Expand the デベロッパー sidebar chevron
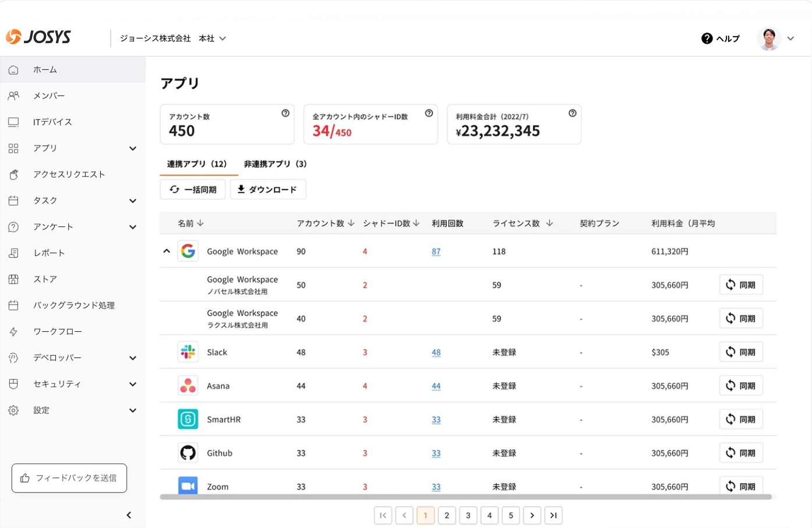Image resolution: width=812 pixels, height=528 pixels. (133, 358)
